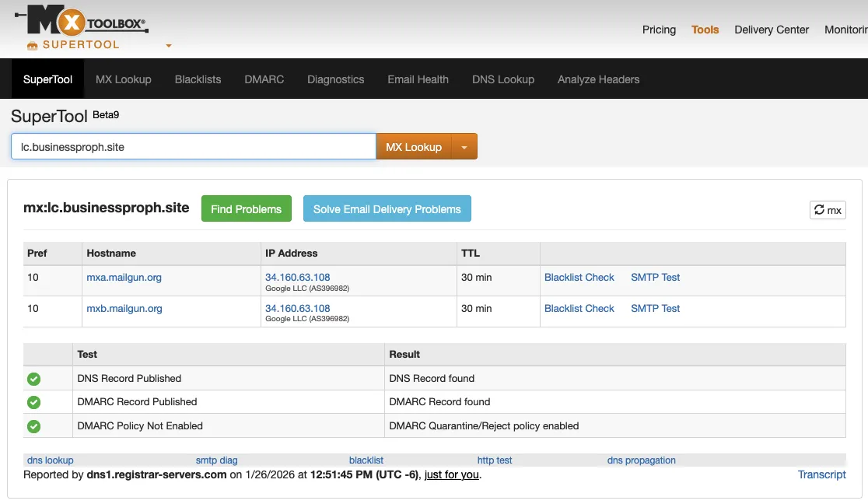This screenshot has width=868, height=504.
Task: Go to Delivery Center in top menu
Action: (x=772, y=30)
